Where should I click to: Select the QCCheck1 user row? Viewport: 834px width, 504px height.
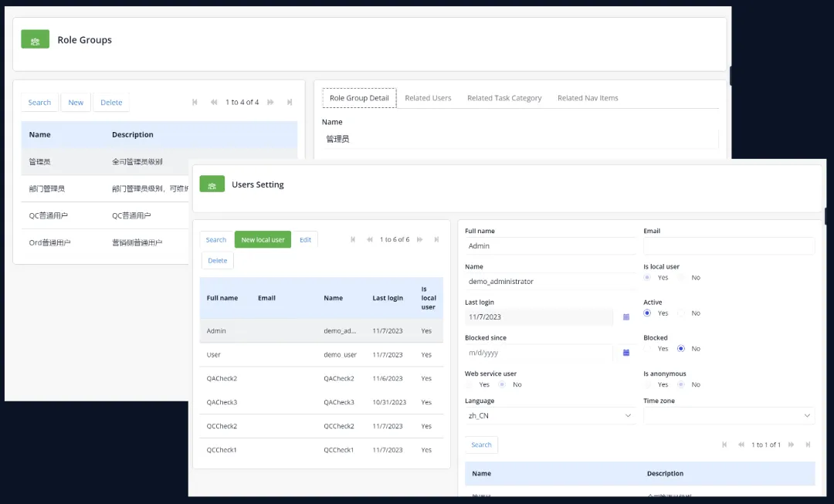click(x=321, y=450)
